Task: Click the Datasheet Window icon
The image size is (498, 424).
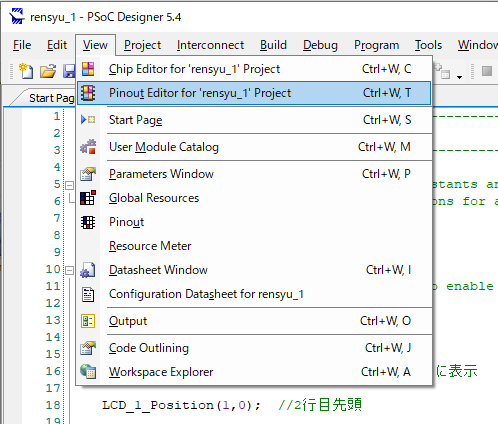Action: 88,270
